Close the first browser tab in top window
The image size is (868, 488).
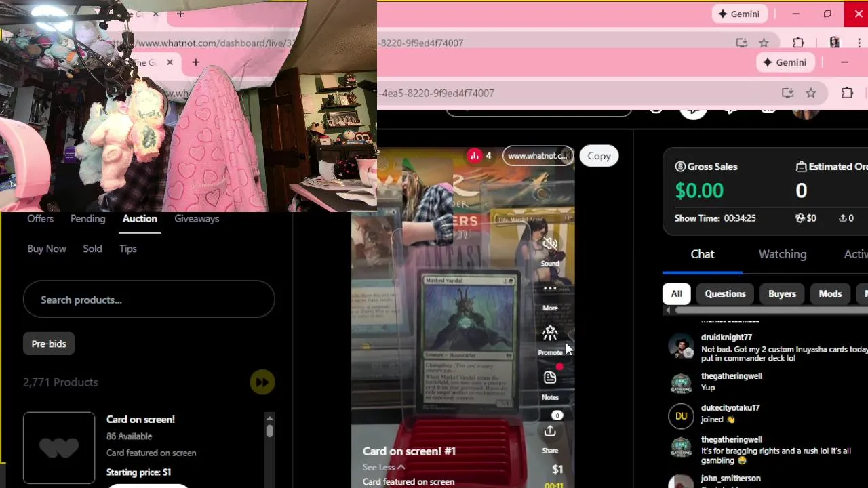pyautogui.click(x=156, y=14)
